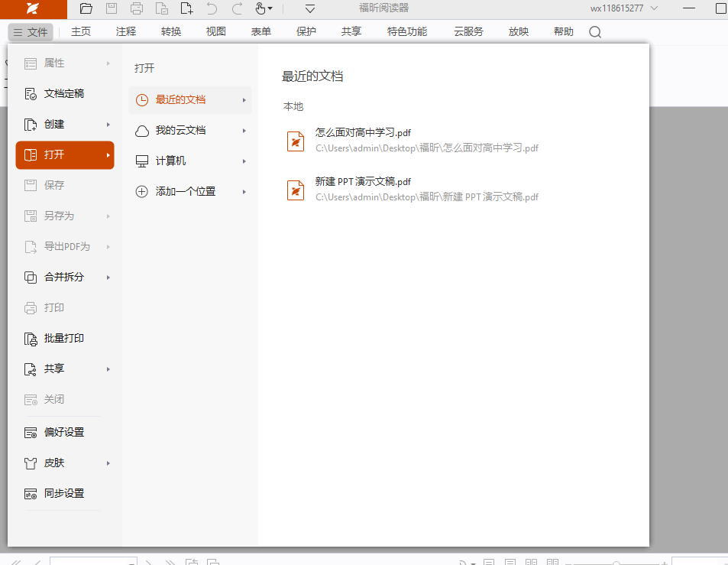Select 保存 menu entry
Viewport: 728px width, 565px height.
65,185
